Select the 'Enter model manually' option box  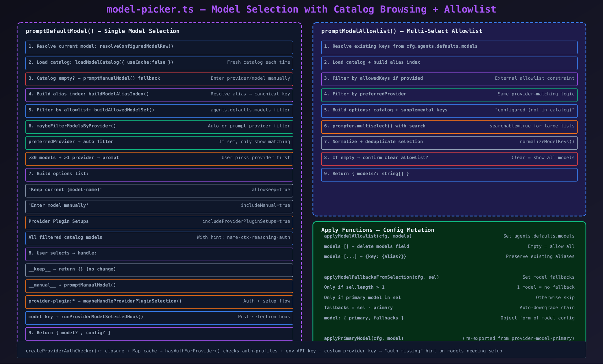pos(159,206)
